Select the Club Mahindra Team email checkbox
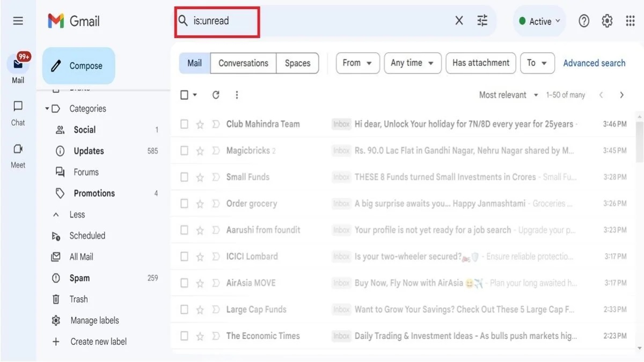Screen dimensions: 644x362 [x=184, y=124]
